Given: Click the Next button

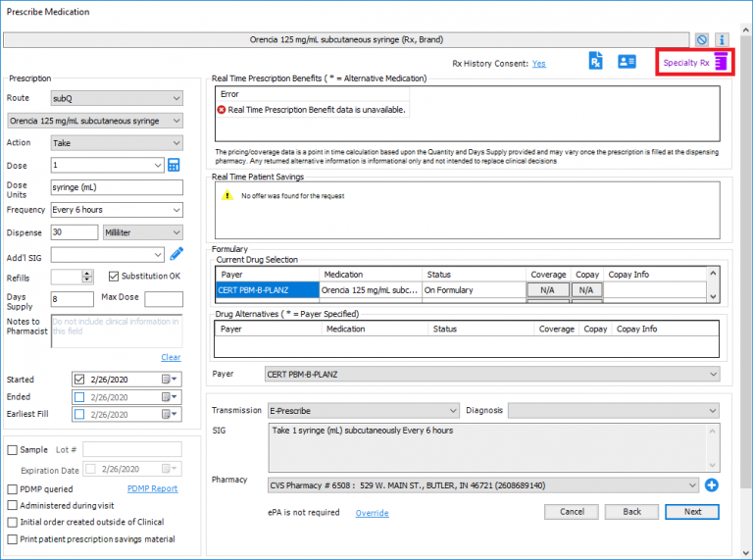Looking at the screenshot, I should click(691, 512).
